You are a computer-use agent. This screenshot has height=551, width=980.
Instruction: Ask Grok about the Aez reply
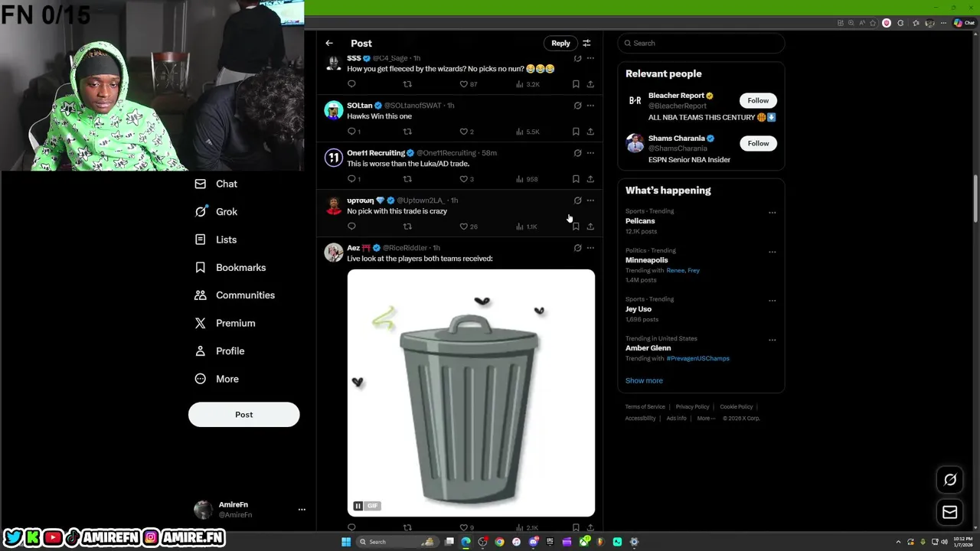pyautogui.click(x=577, y=248)
